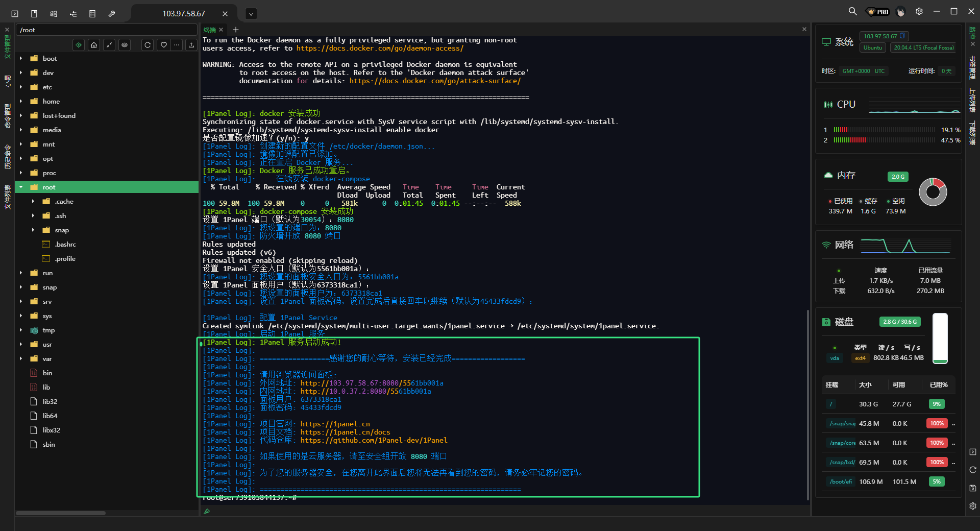This screenshot has width=980, height=531.
Task: Close the monitor side panel X
Action: point(972,44)
